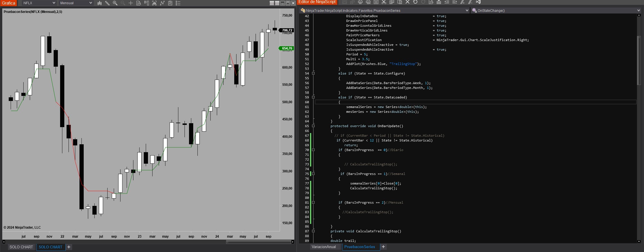This screenshot has width=644, height=252.
Task: Click the Grafica window title
Action: 8,3
